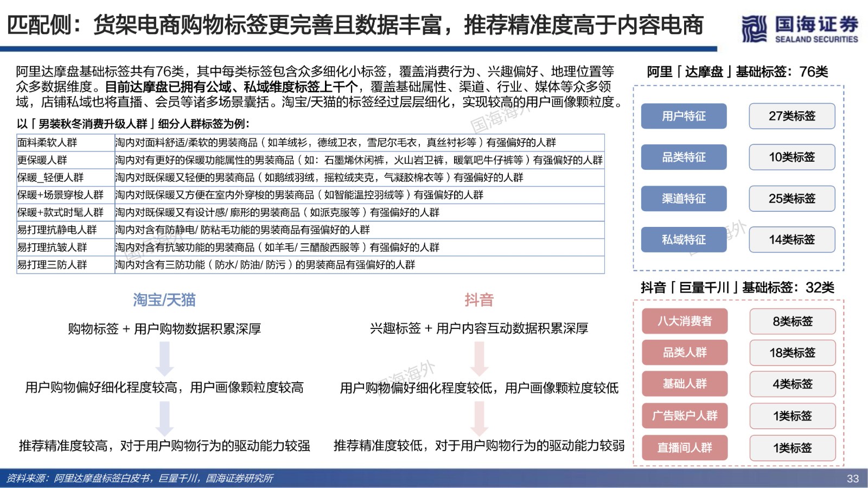Click the red 直播间人群 box
Image resolution: width=868 pixels, height=488 pixels.
click(x=685, y=448)
